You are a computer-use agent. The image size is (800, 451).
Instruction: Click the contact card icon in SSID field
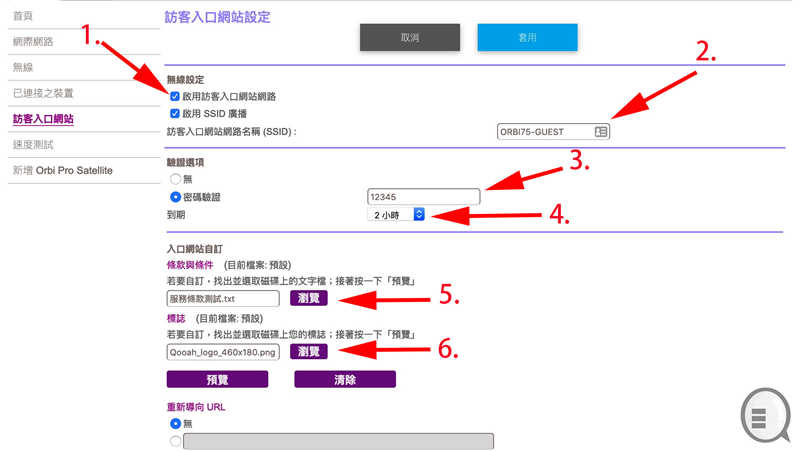coord(601,132)
